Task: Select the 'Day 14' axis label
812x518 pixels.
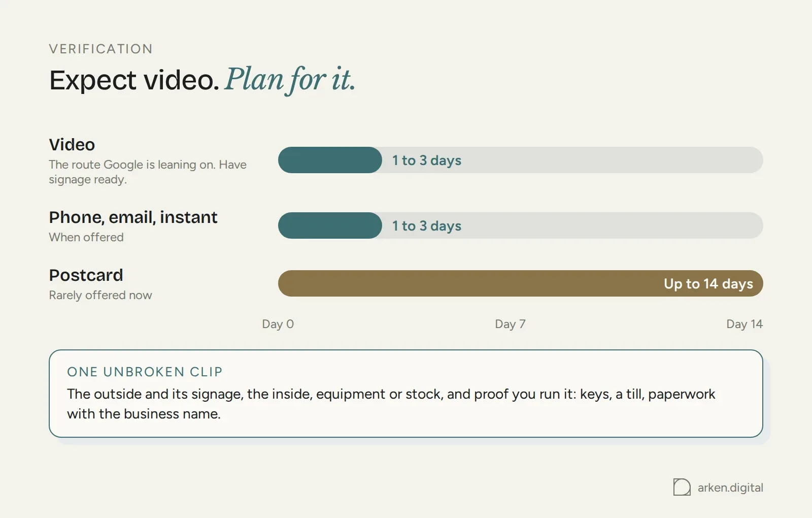Action: click(745, 324)
